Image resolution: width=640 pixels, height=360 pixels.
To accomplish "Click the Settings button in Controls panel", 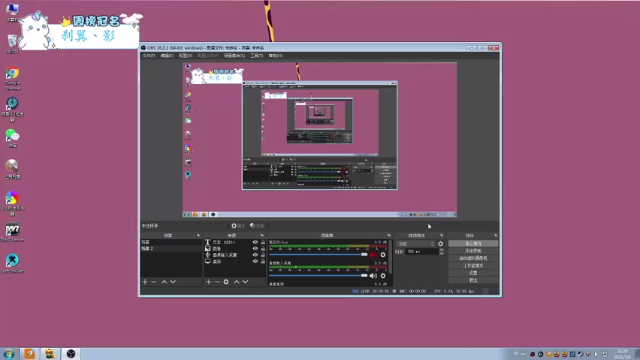I will [x=473, y=273].
